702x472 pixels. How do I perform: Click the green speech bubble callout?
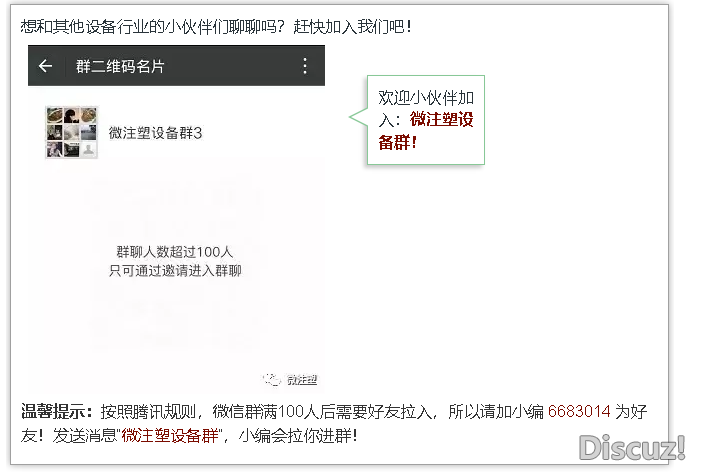418,120
